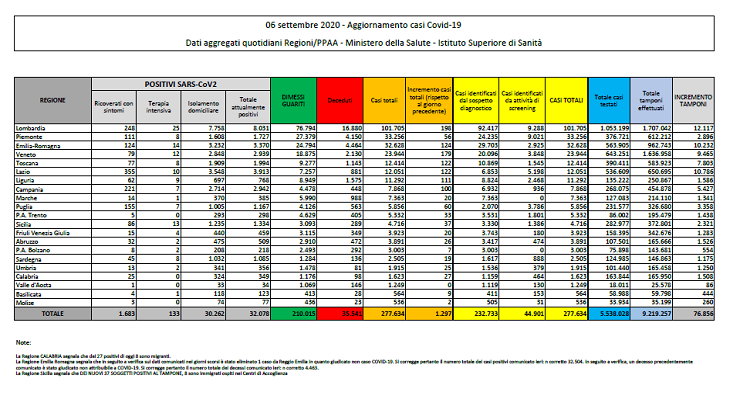Select the Lombardia row label
The height and width of the screenshot is (420, 740).
pyautogui.click(x=37, y=129)
